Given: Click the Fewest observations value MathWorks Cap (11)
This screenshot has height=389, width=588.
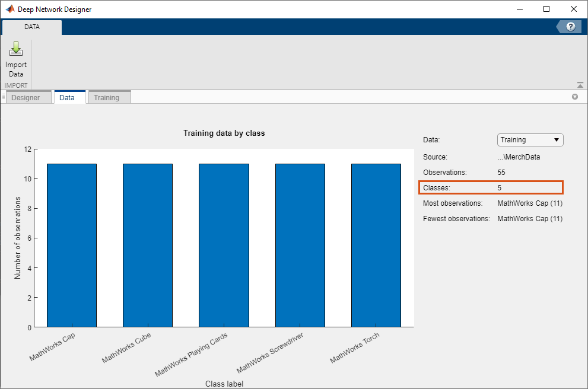Looking at the screenshot, I should (x=530, y=218).
